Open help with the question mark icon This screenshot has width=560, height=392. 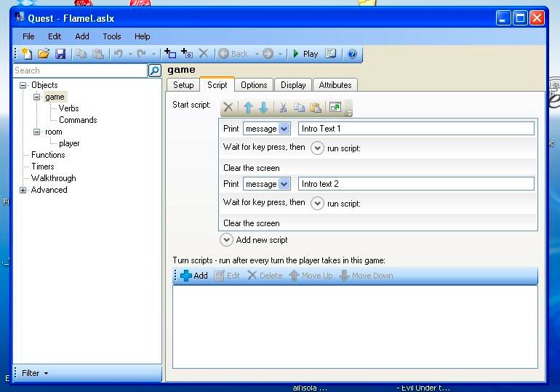[x=353, y=54]
